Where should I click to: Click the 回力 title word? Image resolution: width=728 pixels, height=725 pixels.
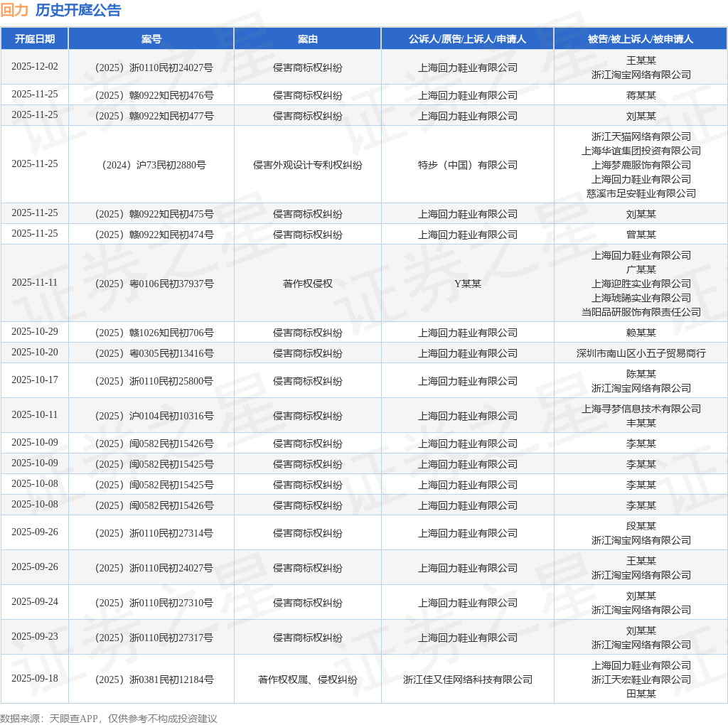pos(14,10)
